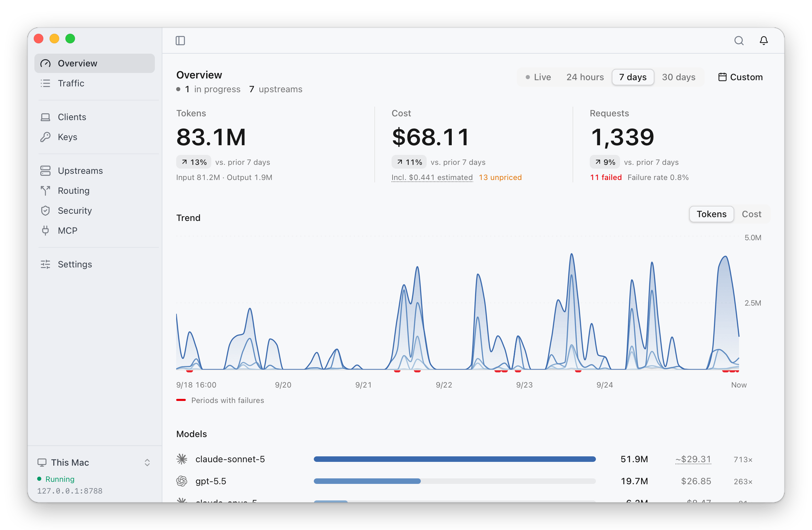
Task: Click the Input 81.2M · Output 1.9M text
Action: point(224,177)
